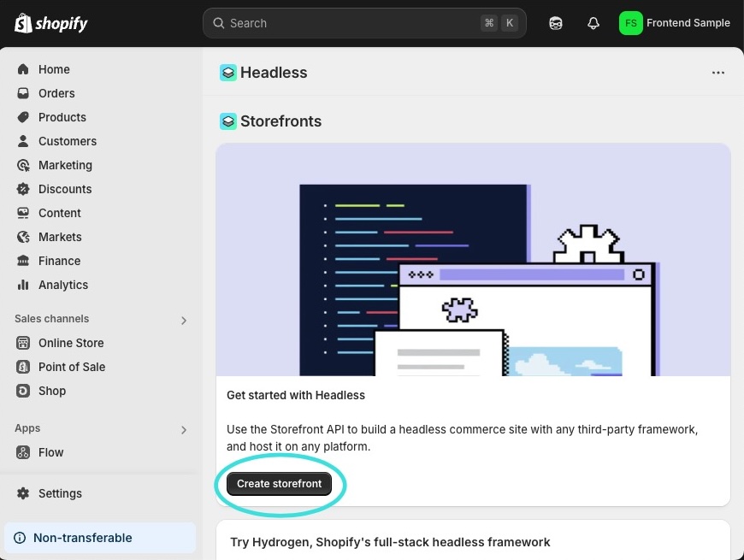
Task: Click the Analytics bar chart icon
Action: point(23,285)
